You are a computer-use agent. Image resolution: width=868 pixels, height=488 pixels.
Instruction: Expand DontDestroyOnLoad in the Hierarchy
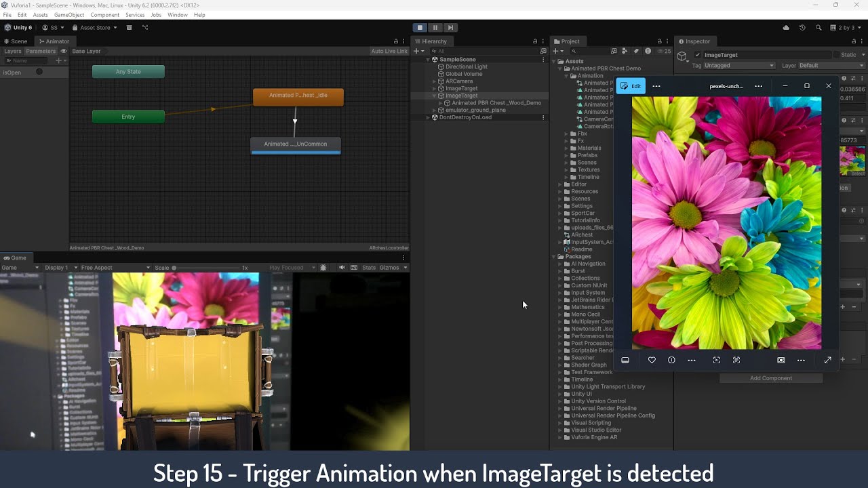(428, 117)
